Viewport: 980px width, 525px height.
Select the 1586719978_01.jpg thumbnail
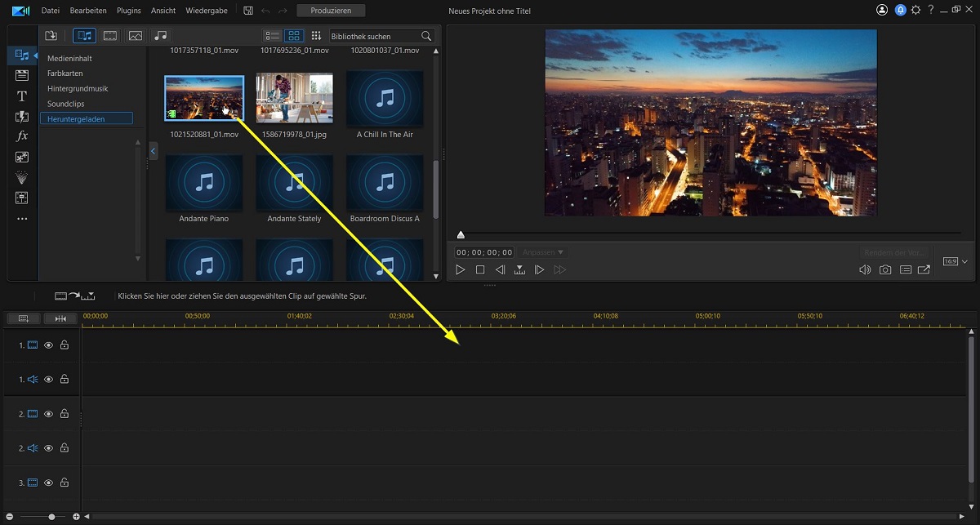click(294, 98)
